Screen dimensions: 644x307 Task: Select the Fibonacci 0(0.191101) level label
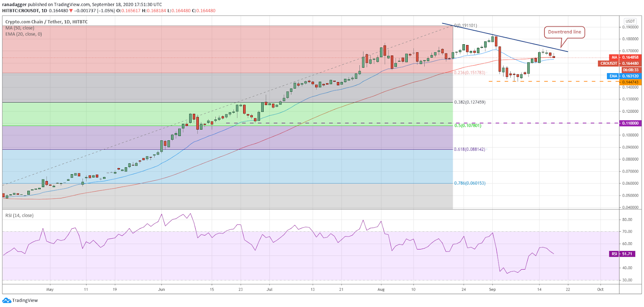point(466,25)
